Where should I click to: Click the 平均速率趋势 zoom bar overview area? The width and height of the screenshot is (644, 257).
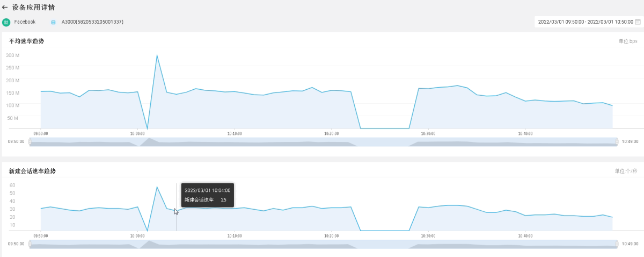click(x=322, y=142)
